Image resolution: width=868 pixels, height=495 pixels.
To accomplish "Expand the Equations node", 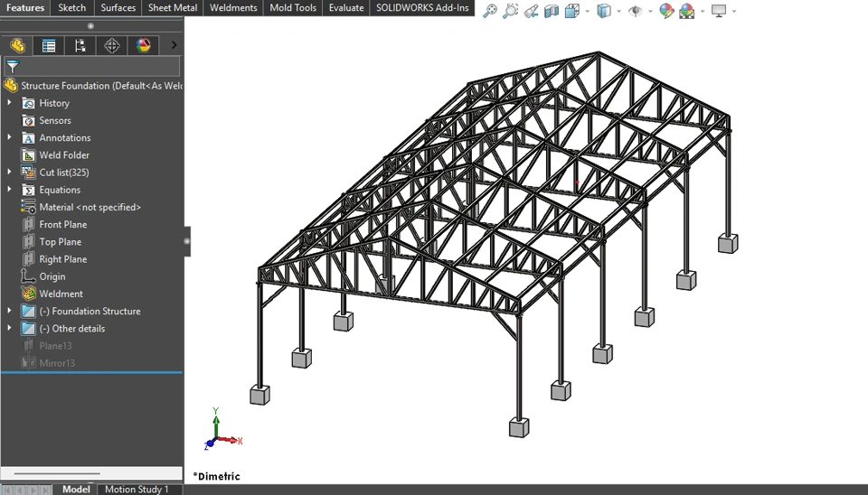I will point(9,189).
